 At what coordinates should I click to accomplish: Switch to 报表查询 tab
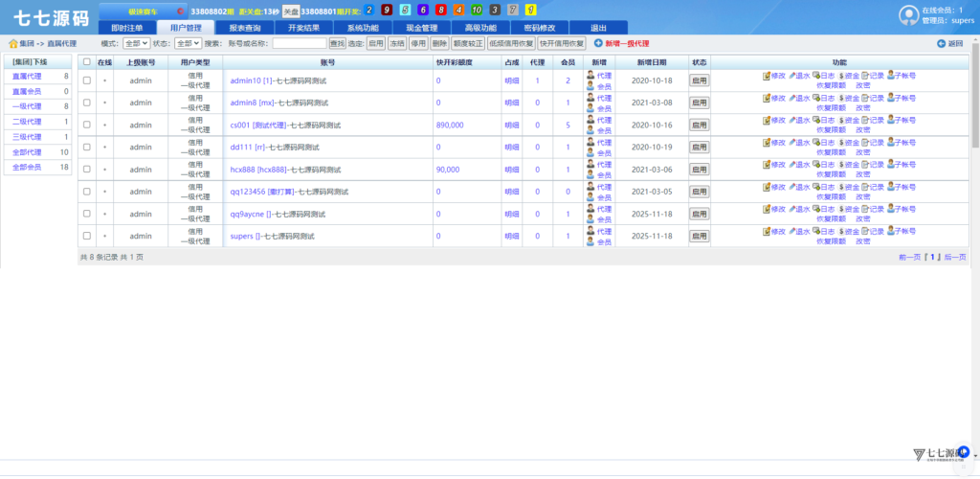244,28
